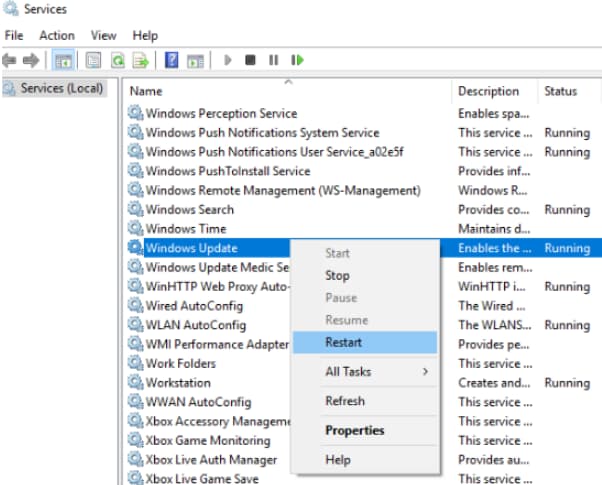Click 'Maintains d...' description of Windows Time
The width and height of the screenshot is (602, 485).
click(494, 229)
